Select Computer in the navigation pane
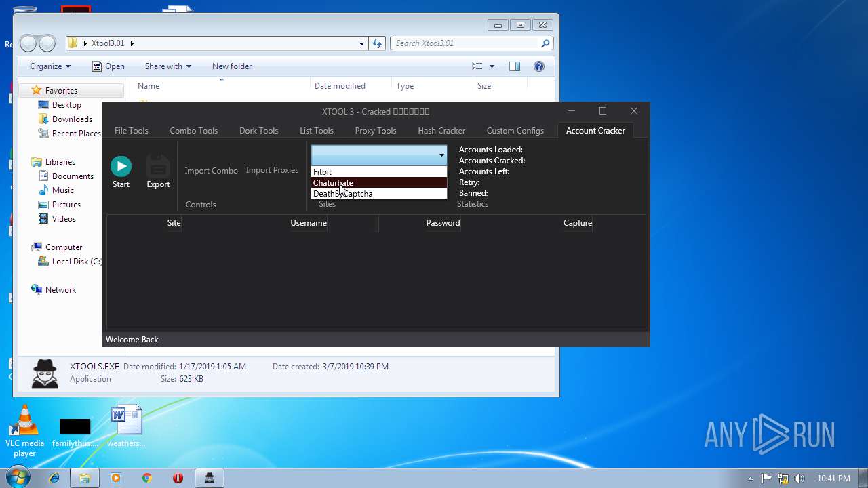 (x=64, y=247)
